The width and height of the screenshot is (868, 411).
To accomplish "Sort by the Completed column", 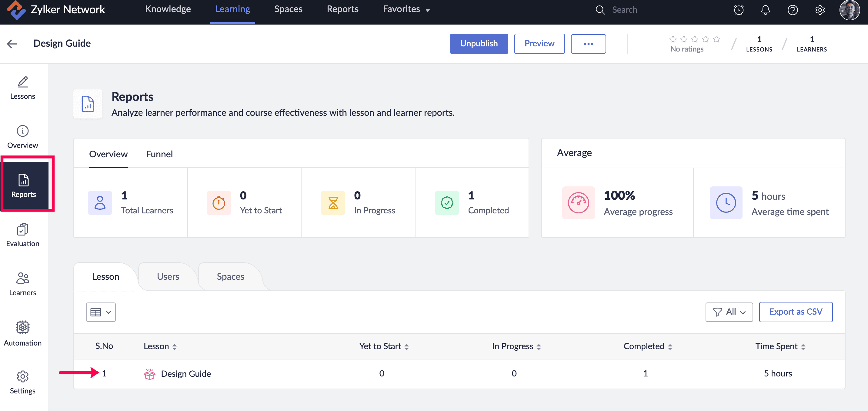I will coord(648,346).
